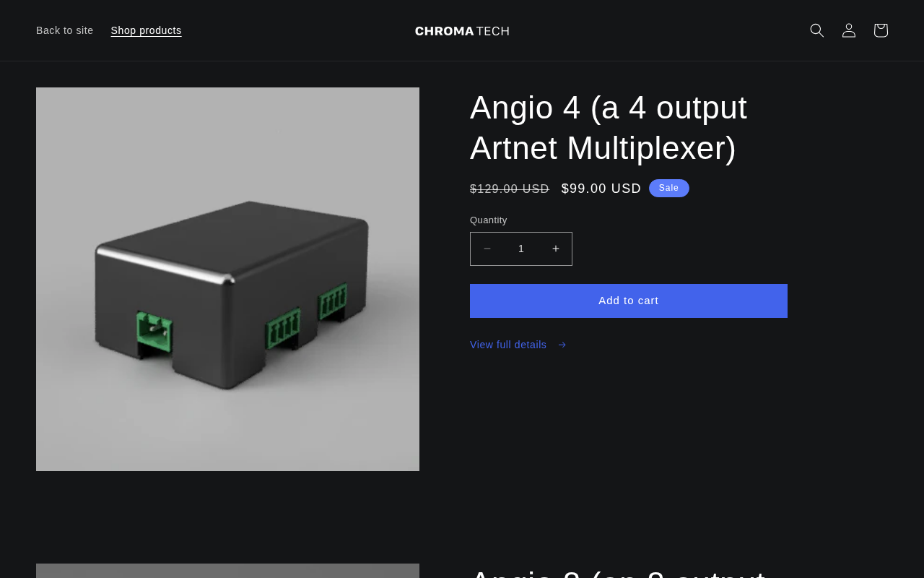The height and width of the screenshot is (578, 924).
Task: Decrease quantity with the minus icon
Action: pos(487,249)
